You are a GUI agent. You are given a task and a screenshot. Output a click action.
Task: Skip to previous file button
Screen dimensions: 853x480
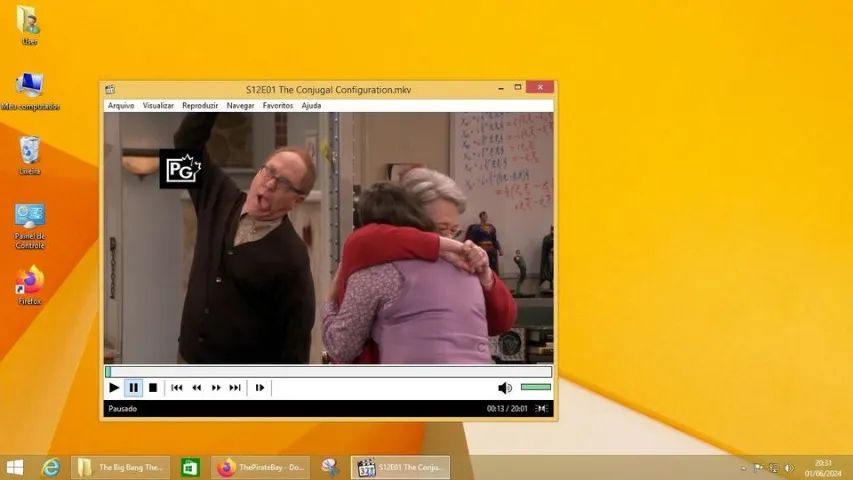point(177,387)
